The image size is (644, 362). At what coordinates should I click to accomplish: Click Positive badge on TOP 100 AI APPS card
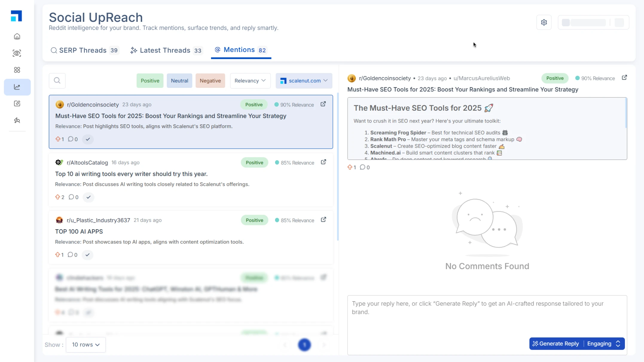254,220
